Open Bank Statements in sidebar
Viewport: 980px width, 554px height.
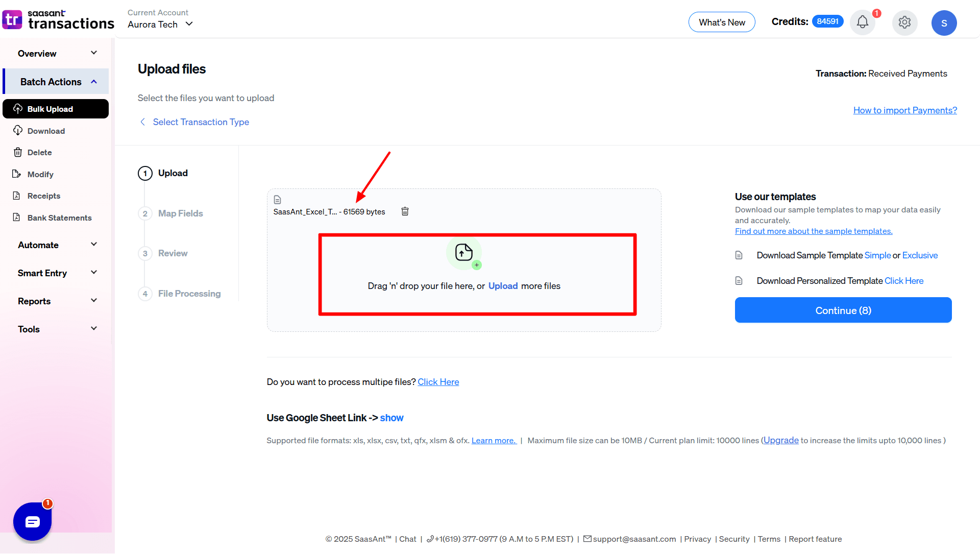pyautogui.click(x=59, y=218)
